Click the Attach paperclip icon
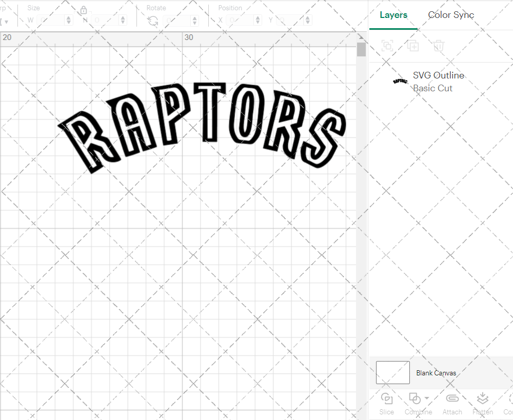The height and width of the screenshot is (420, 513). point(452,398)
